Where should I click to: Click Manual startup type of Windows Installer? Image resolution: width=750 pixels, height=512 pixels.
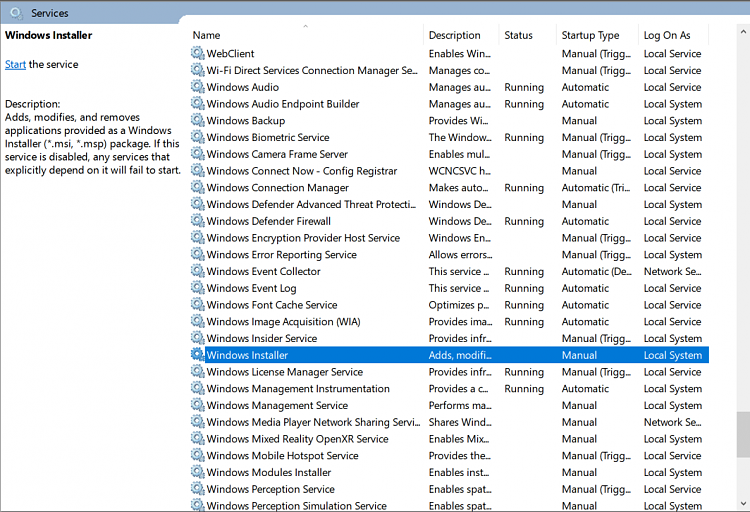point(579,355)
